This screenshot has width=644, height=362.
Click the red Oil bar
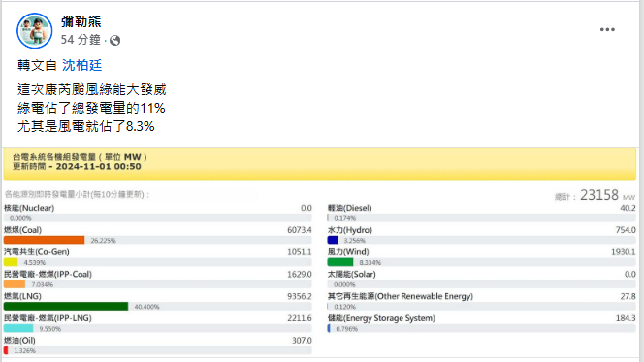[6, 350]
